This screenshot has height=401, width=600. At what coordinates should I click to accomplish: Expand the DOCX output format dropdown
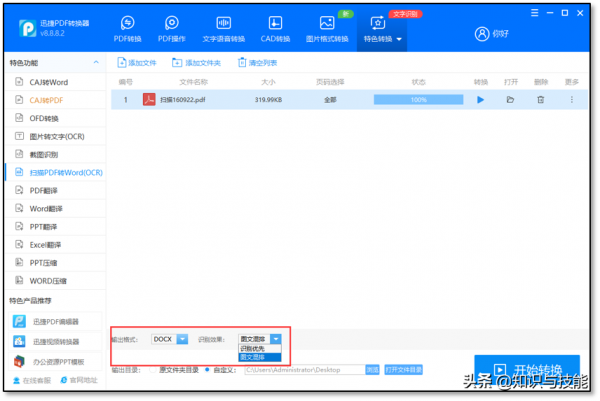point(182,339)
